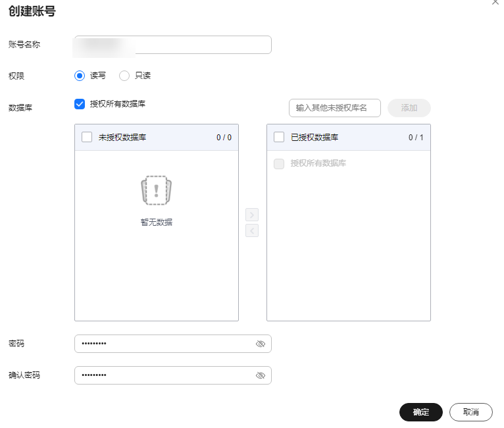The width and height of the screenshot is (504, 428).
Task: Click the 暂无数据 text
Action: click(157, 222)
